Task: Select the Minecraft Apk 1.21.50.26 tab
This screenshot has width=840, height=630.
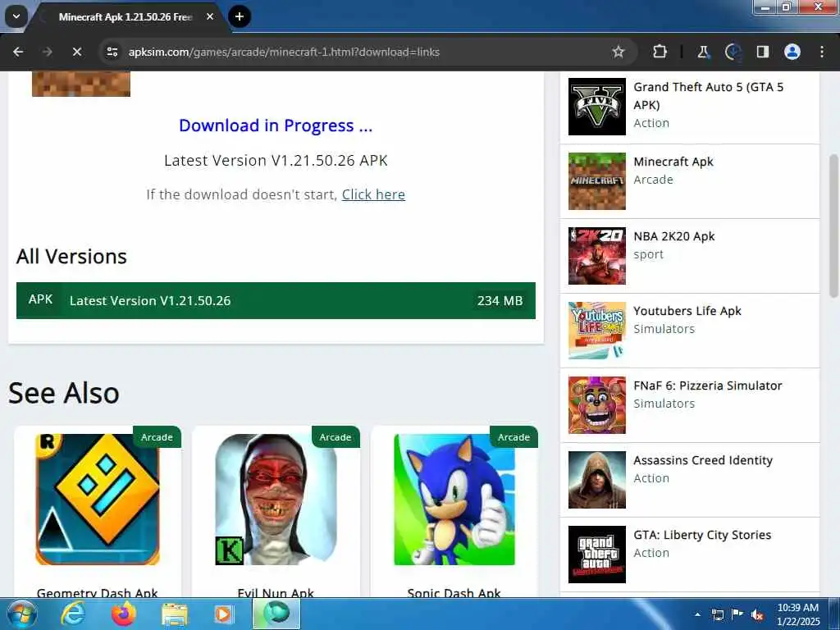Action: (126, 17)
